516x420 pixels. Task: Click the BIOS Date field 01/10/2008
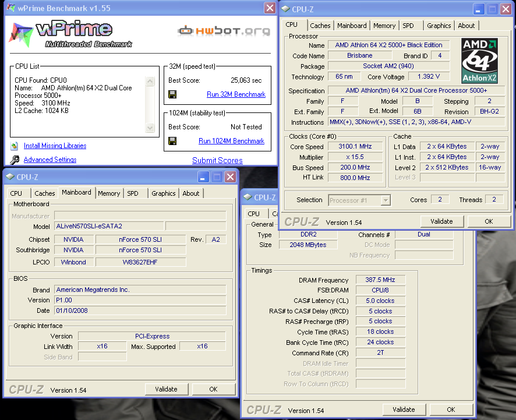140,310
